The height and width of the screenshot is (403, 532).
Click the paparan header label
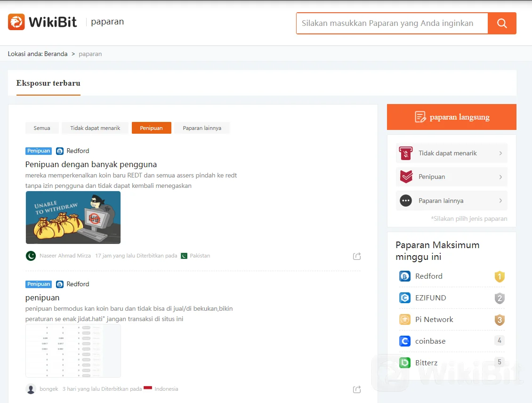click(107, 22)
